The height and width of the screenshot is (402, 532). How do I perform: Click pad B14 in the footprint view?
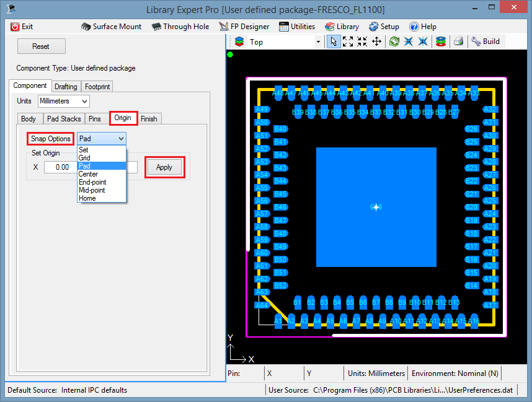tap(471, 286)
